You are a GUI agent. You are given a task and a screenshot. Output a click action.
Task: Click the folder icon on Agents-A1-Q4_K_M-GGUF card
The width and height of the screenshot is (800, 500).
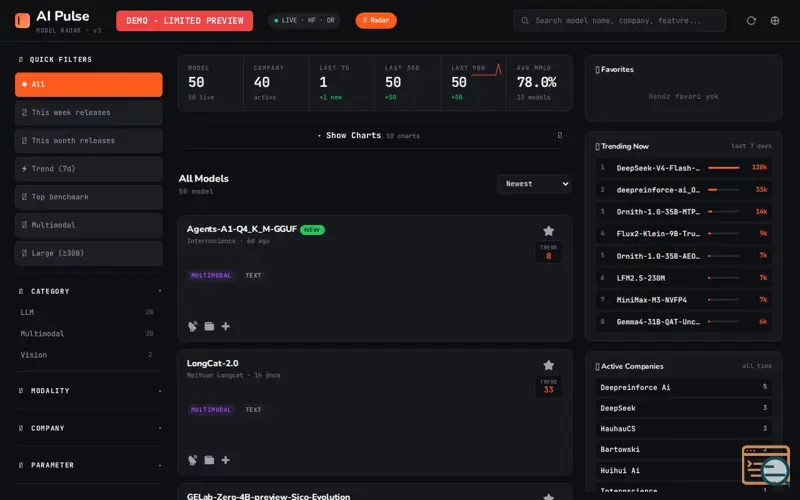click(x=209, y=326)
